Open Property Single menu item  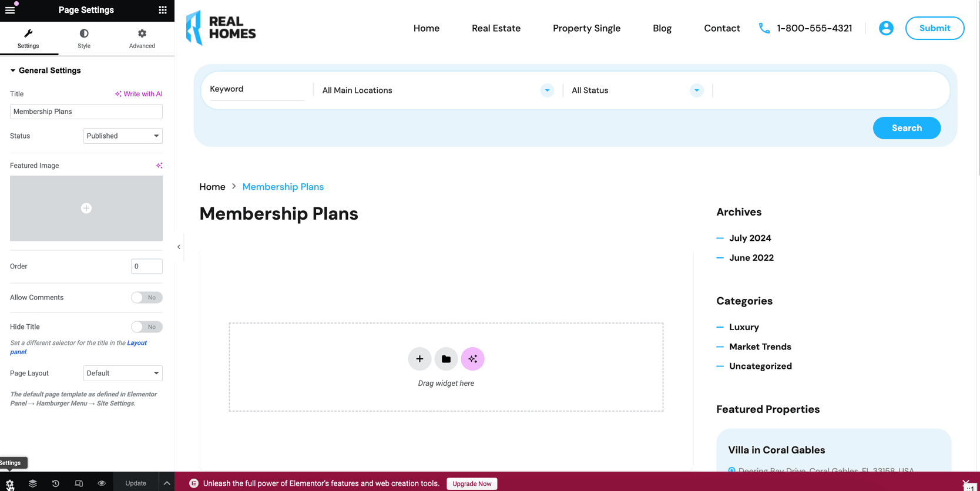click(586, 28)
